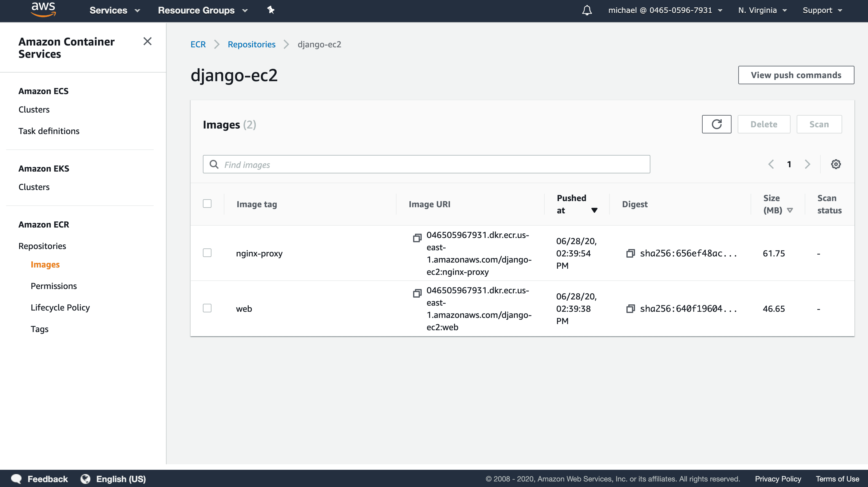The width and height of the screenshot is (868, 487).
Task: Click the search magnifier icon
Action: 214,164
